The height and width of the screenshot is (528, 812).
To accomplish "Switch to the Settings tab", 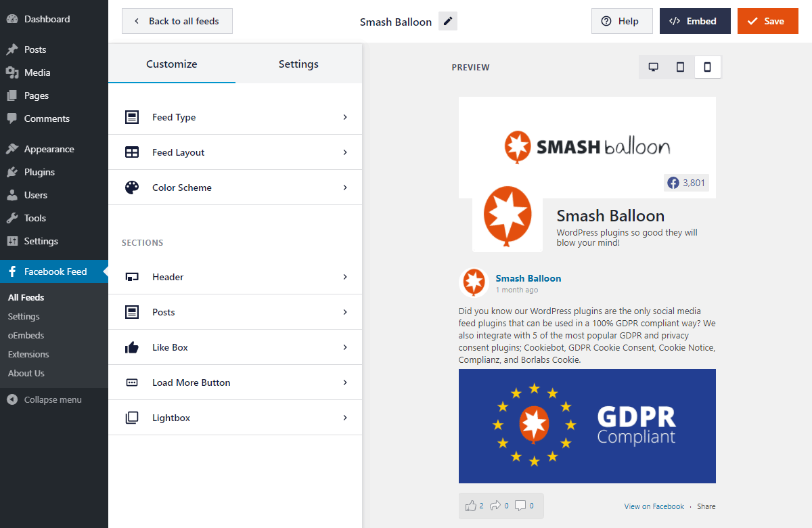I will [298, 64].
